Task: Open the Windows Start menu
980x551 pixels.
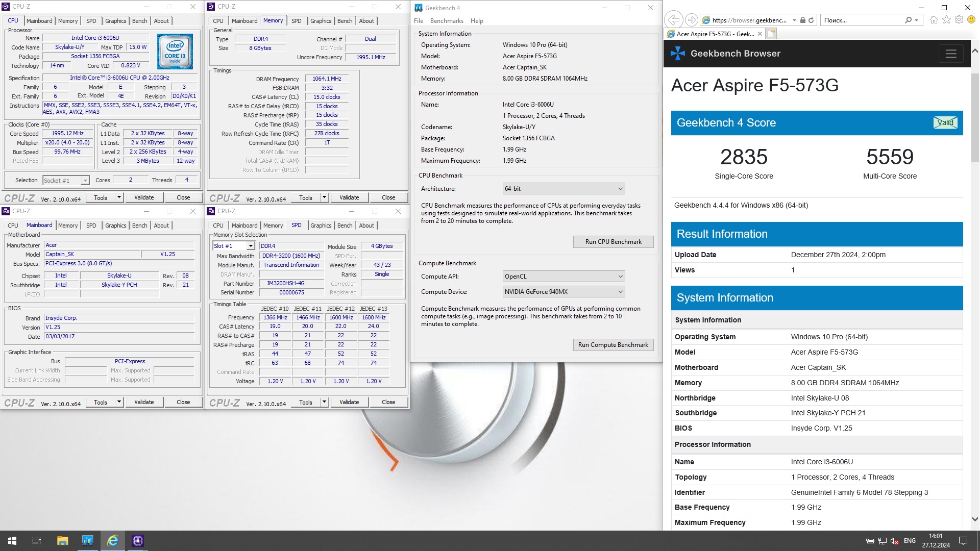Action: (x=12, y=541)
